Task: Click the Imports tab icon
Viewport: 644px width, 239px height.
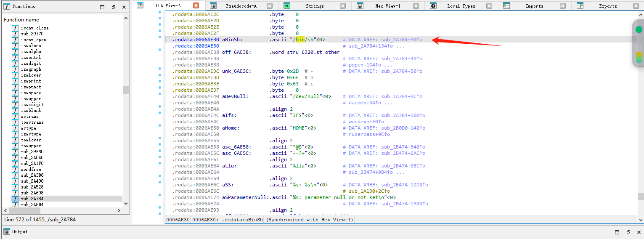Action: click(506, 6)
